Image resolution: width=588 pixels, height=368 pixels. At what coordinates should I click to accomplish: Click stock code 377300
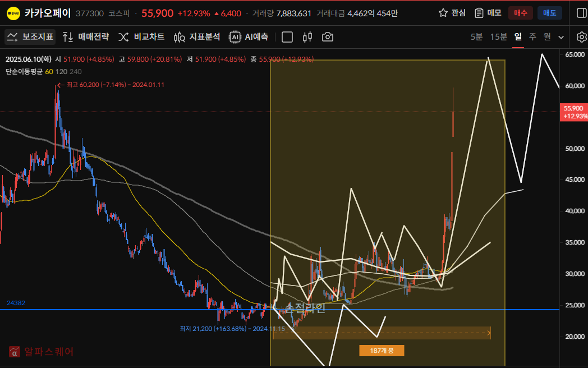pos(90,13)
